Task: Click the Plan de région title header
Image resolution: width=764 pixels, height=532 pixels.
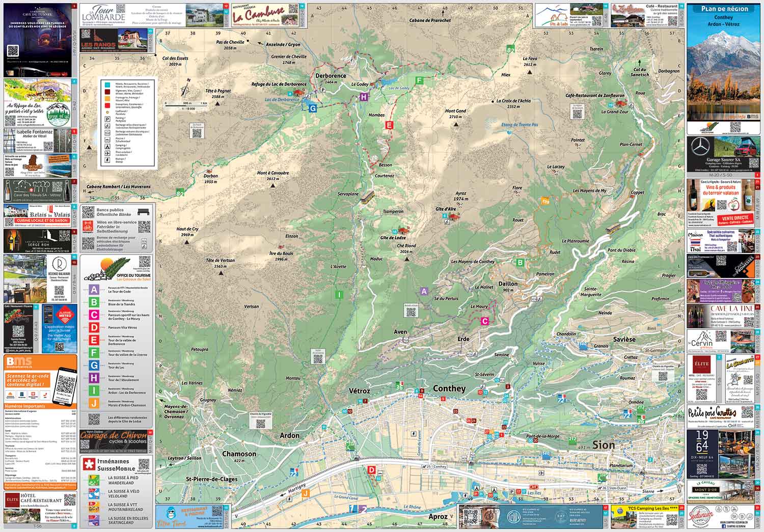Action: 724,9
